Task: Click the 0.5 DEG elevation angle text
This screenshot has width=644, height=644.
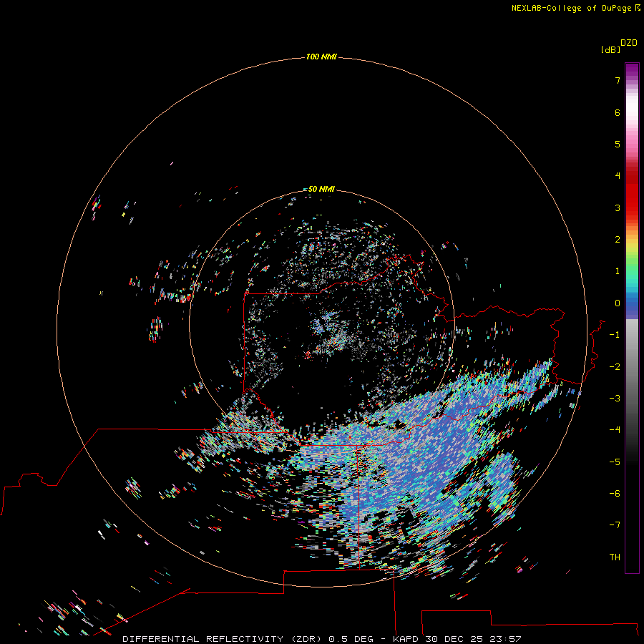Action: click(351, 639)
